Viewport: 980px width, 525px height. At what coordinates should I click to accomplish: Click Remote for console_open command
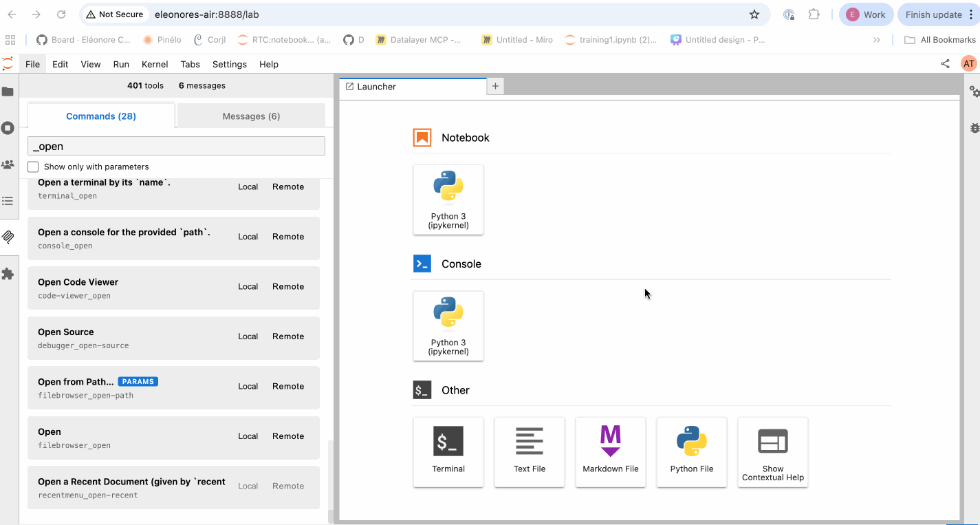(x=287, y=237)
